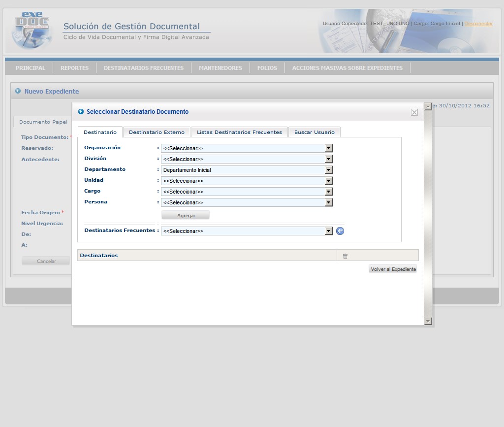Click the Desconectar link
This screenshot has height=427, width=504.
478,24
